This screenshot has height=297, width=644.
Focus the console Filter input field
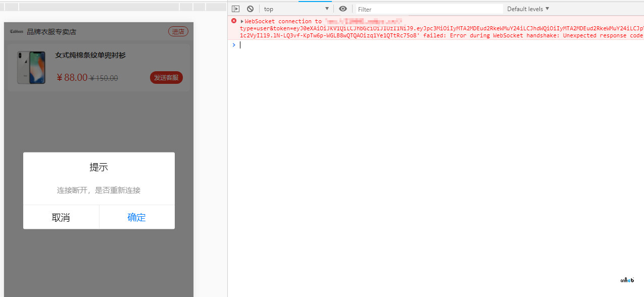pos(429,9)
